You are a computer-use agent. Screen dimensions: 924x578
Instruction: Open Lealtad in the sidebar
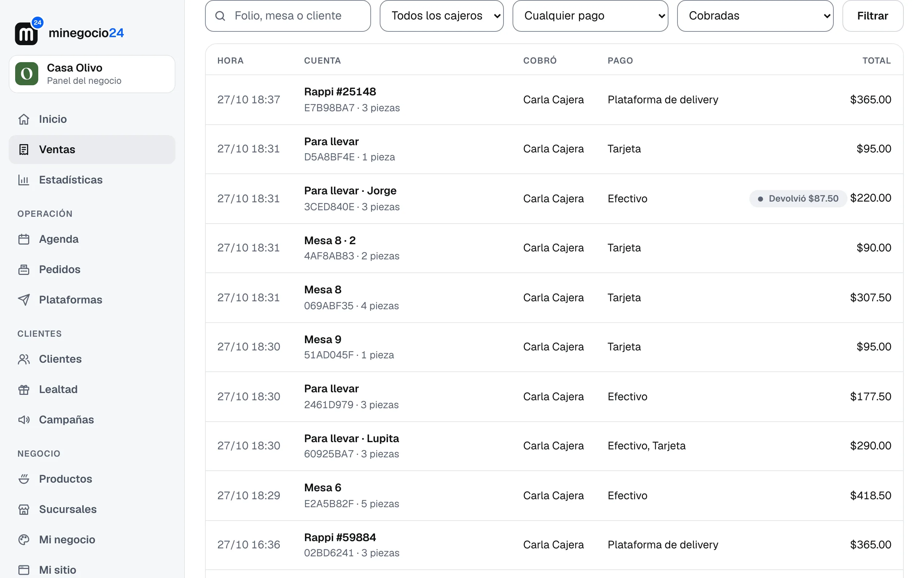(x=92, y=389)
